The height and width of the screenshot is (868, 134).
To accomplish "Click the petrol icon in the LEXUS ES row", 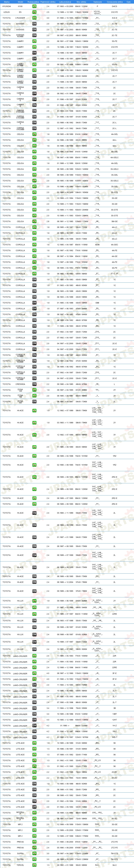I will click(34, 12).
